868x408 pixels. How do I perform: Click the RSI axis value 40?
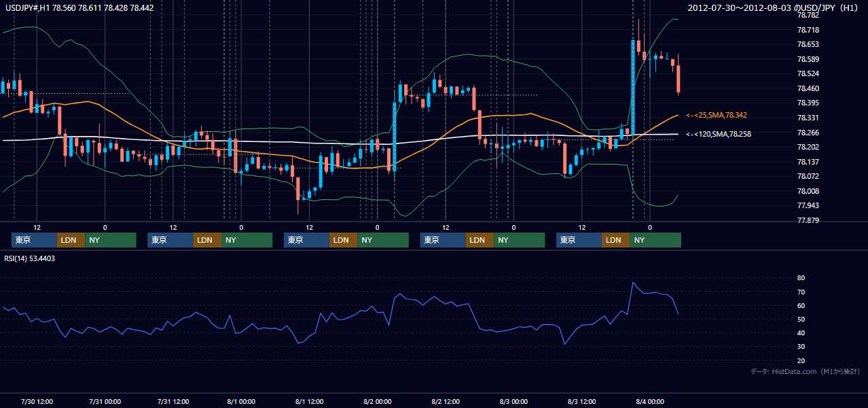coord(801,333)
